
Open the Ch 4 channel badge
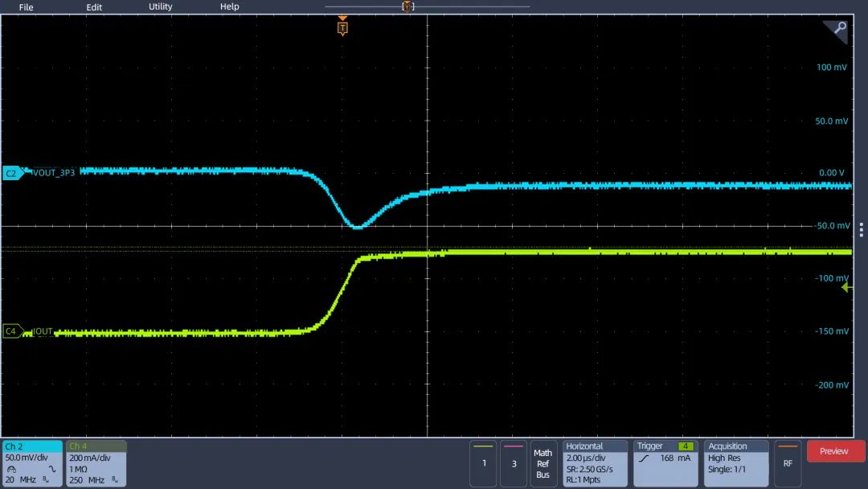pyautogui.click(x=96, y=463)
